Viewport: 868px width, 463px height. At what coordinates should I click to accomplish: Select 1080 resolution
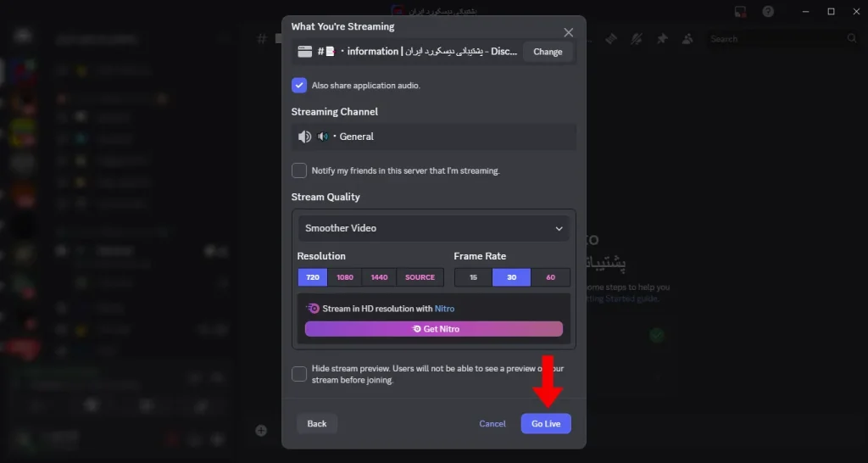345,277
